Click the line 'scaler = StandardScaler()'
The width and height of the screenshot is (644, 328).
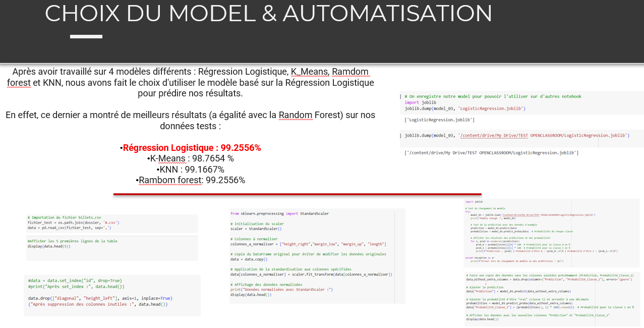click(x=256, y=229)
